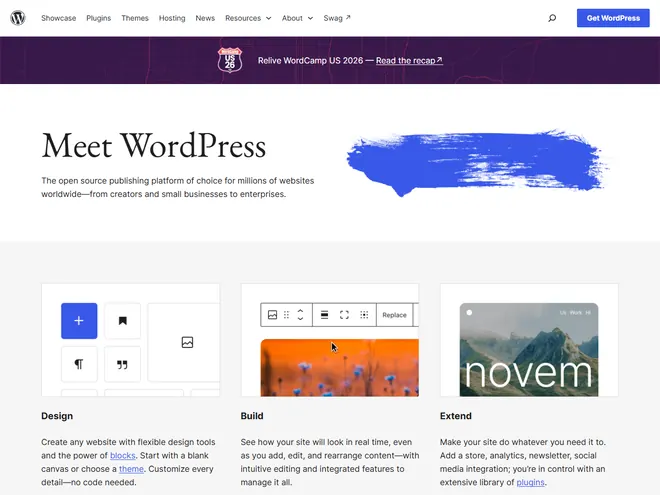
Task: Follow the blocks link in Design text
Action: (x=122, y=455)
